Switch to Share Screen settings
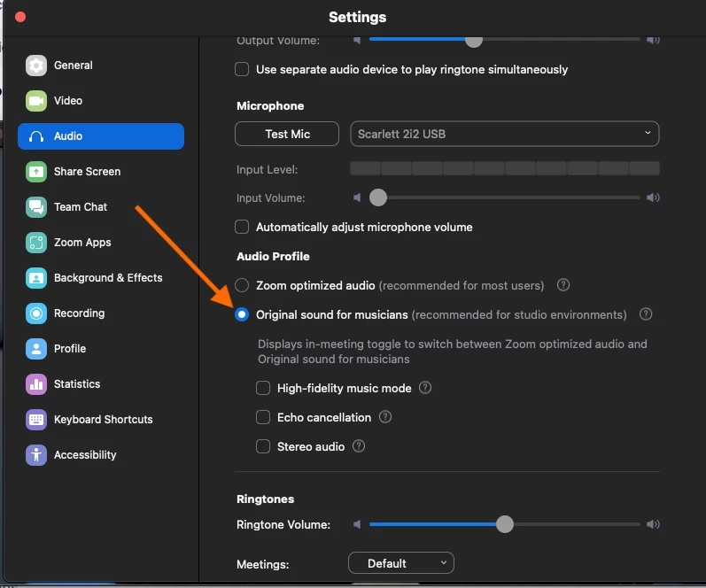The height and width of the screenshot is (588, 706). coord(101,172)
